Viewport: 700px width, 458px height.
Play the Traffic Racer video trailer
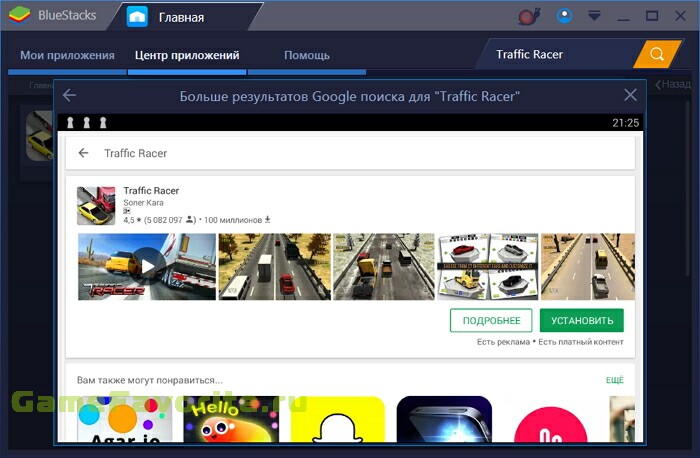click(x=146, y=266)
